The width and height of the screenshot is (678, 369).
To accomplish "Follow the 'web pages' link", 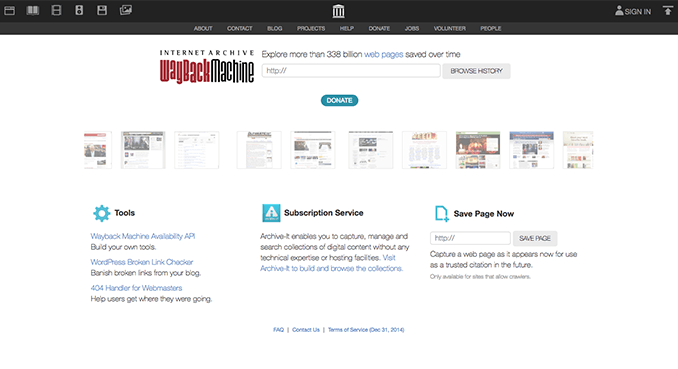I will tap(384, 55).
